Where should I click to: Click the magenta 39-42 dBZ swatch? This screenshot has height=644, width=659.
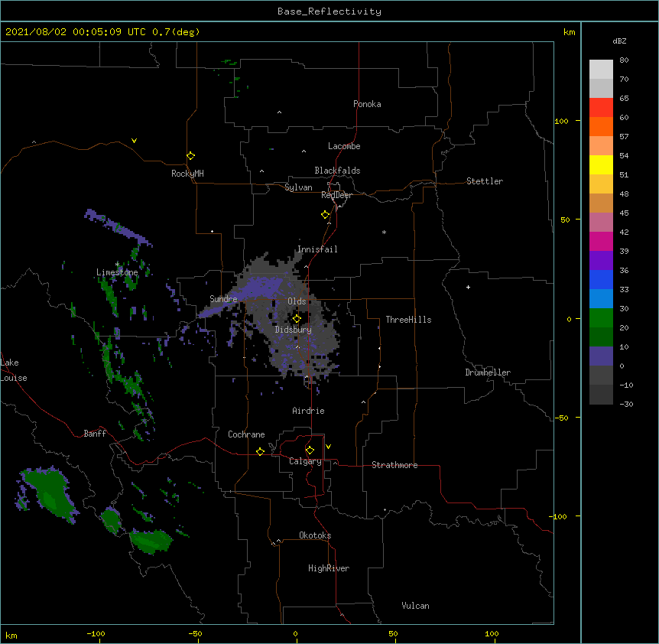pyautogui.click(x=601, y=241)
